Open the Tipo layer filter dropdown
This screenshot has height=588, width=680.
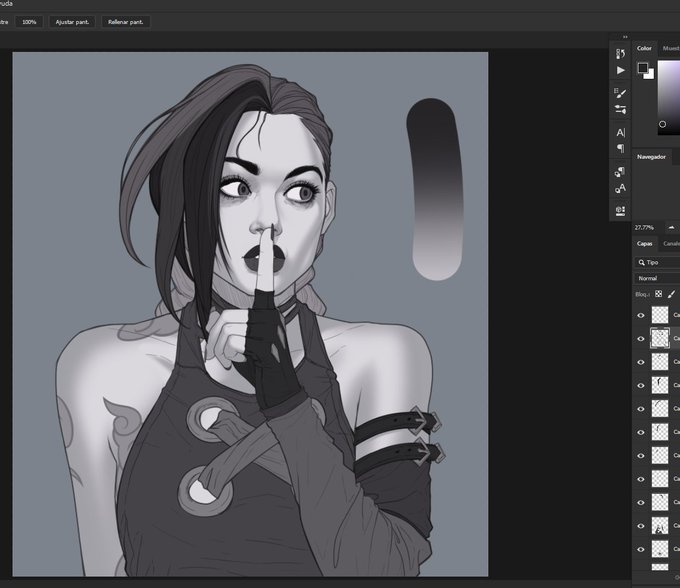657,262
